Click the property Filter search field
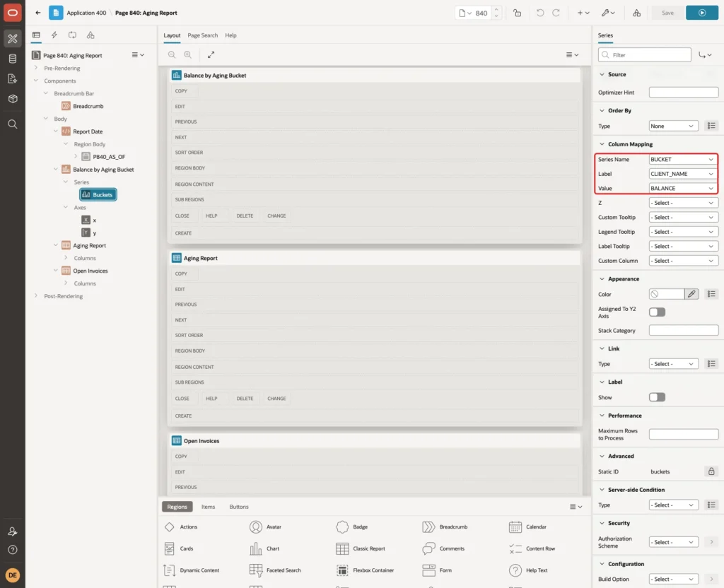This screenshot has height=588, width=724. coord(645,55)
